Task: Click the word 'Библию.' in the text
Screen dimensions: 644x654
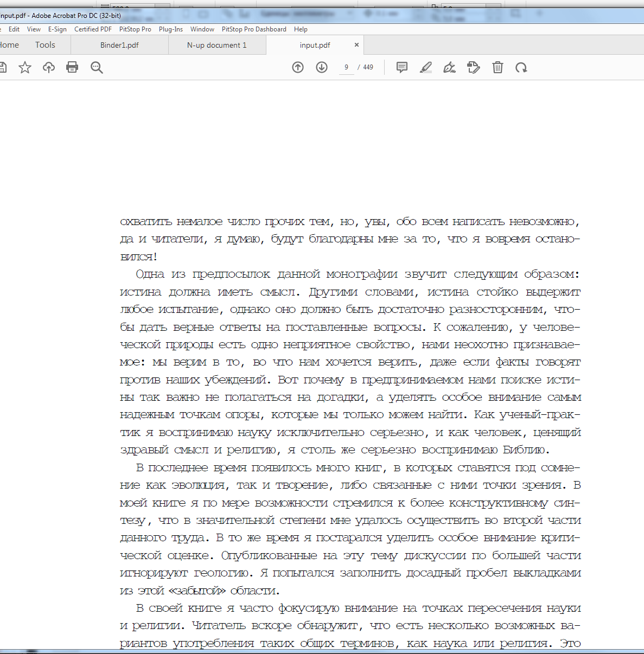Action: click(x=526, y=450)
